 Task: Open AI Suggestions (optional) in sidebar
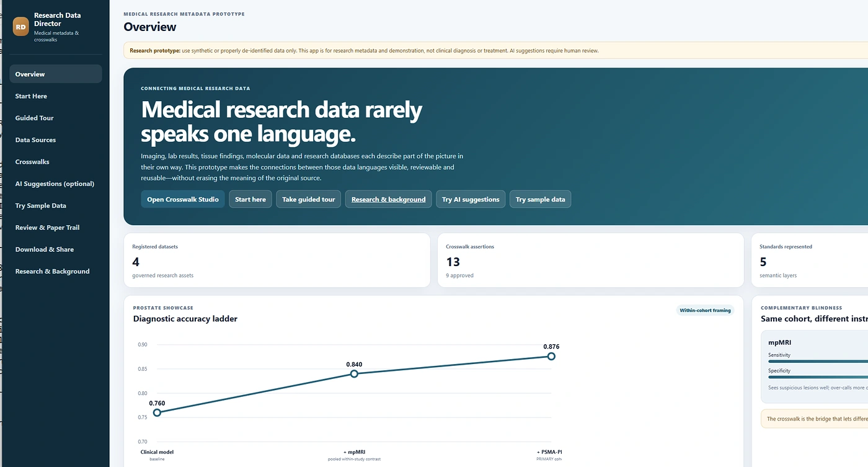56,184
